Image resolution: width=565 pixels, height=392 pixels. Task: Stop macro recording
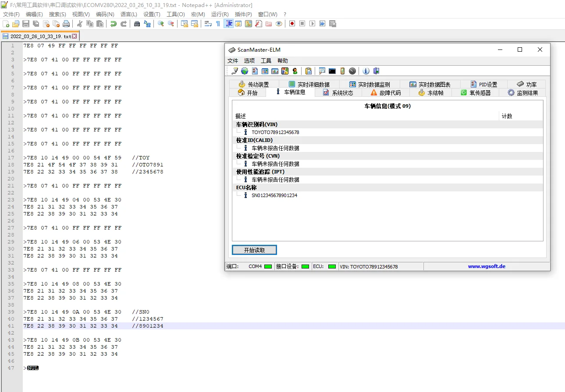(302, 24)
